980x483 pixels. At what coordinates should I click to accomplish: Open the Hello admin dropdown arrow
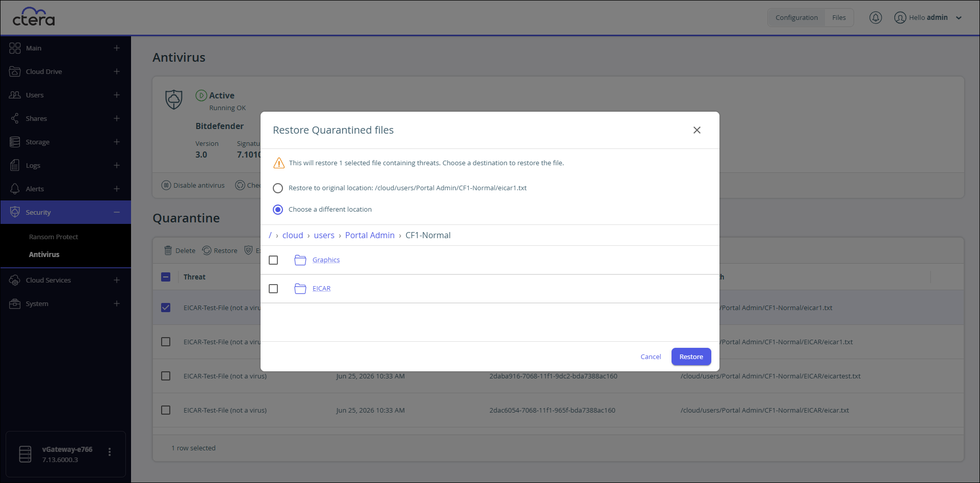tap(959, 18)
